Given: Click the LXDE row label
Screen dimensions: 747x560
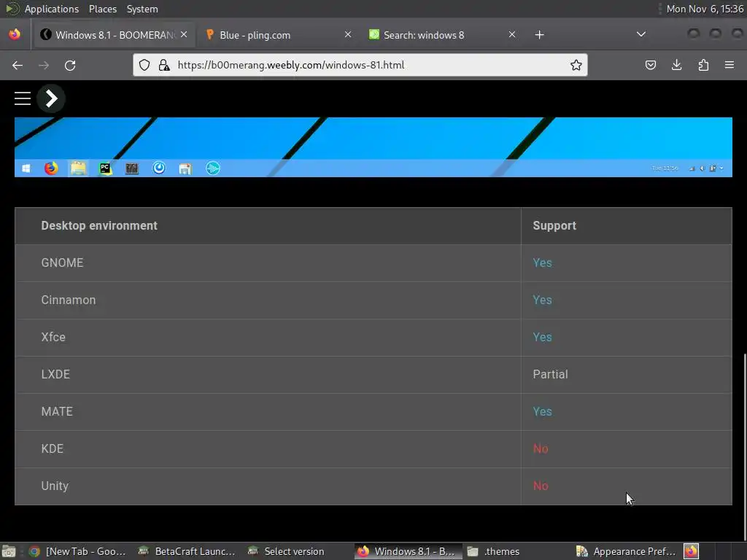Looking at the screenshot, I should pos(55,374).
